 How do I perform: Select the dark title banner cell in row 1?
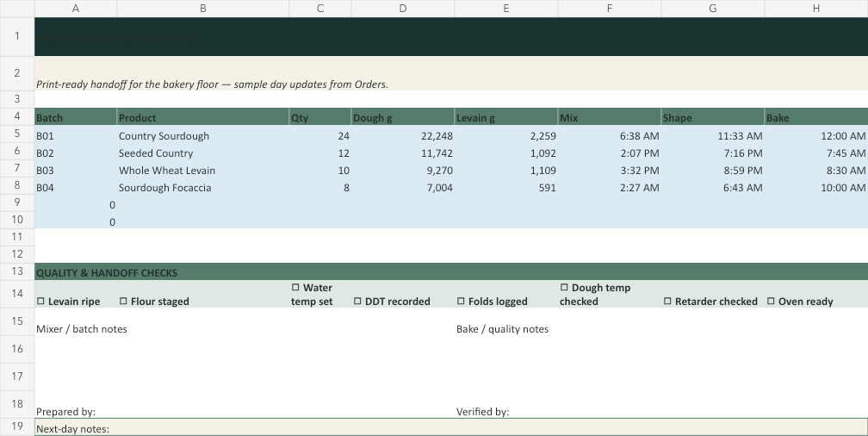click(x=451, y=36)
